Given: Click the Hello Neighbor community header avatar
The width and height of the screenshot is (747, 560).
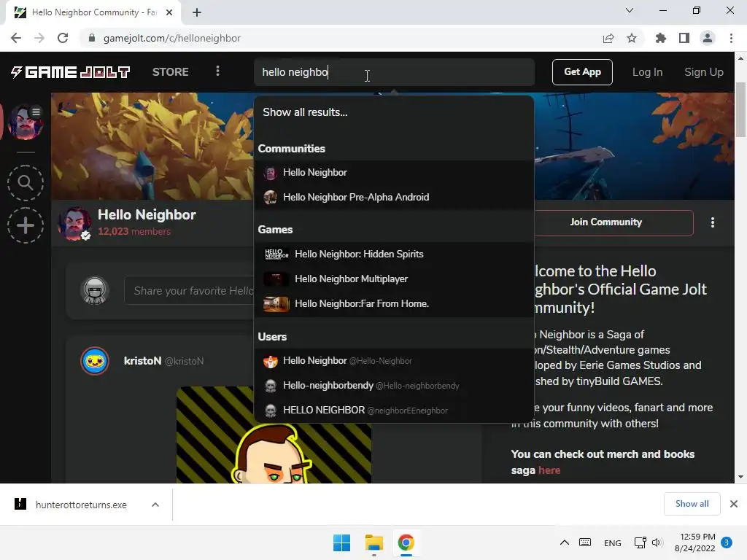Looking at the screenshot, I should (x=75, y=223).
